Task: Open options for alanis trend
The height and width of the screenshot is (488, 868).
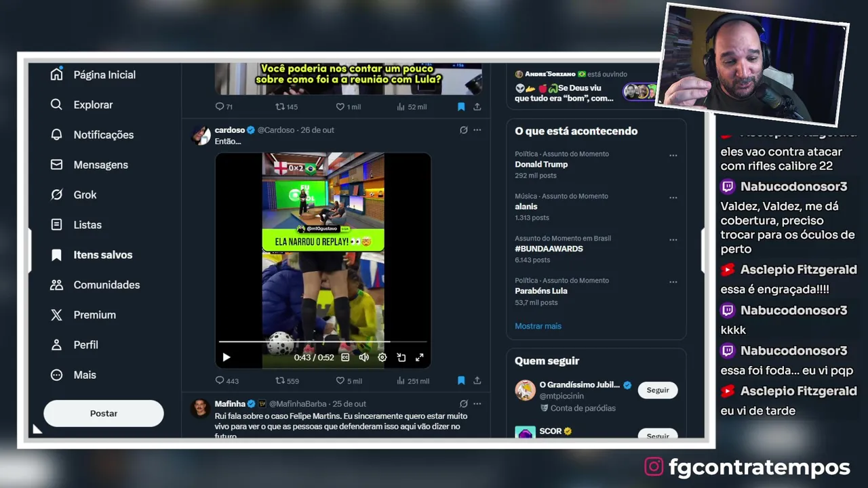Action: tap(673, 197)
